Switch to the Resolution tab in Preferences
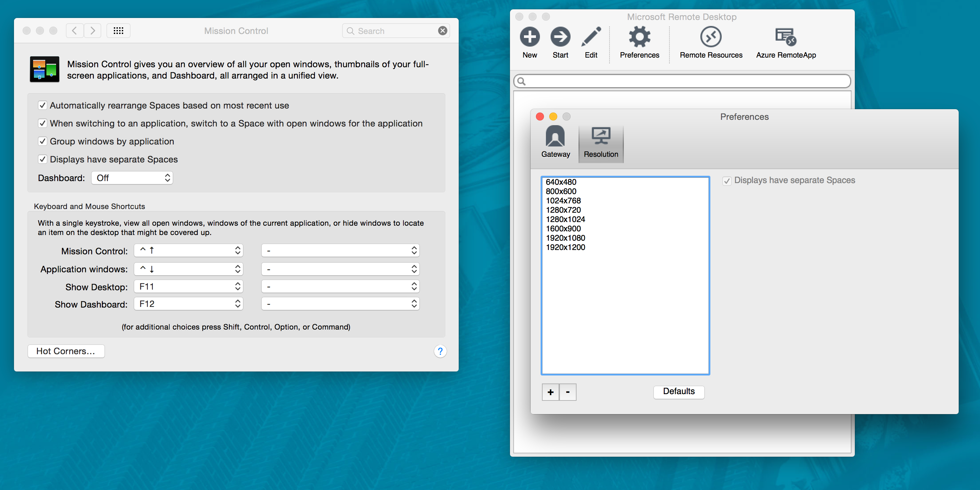Image resolution: width=980 pixels, height=490 pixels. tap(601, 144)
